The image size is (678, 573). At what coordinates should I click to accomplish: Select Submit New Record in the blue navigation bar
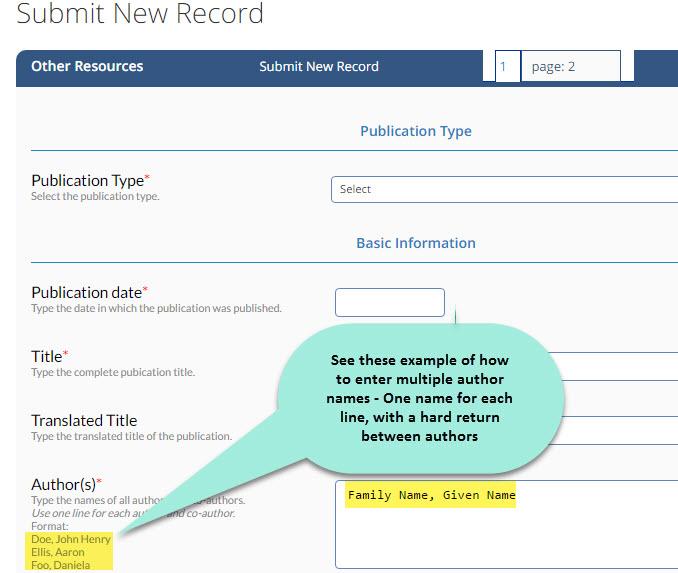coord(318,67)
